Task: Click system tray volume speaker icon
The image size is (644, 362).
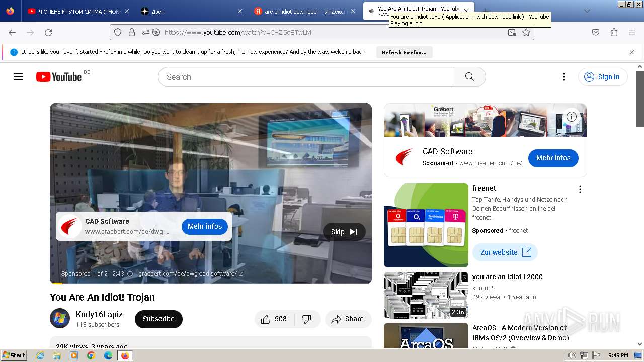Action: [x=572, y=355]
